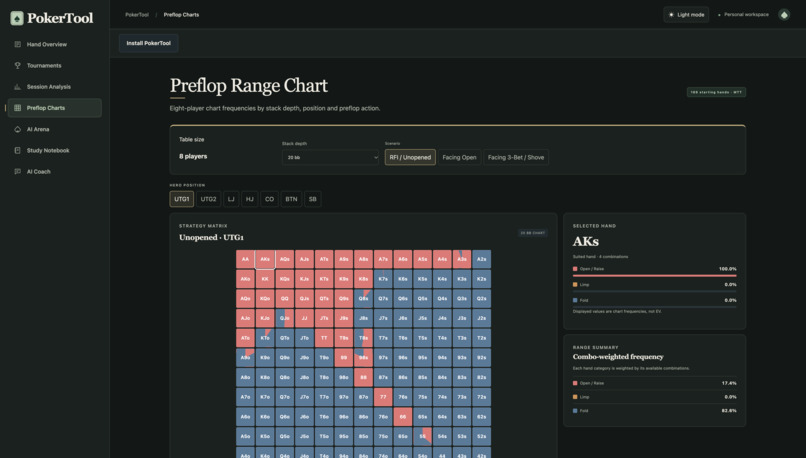Click Preflop Charts breadcrumb

(x=181, y=15)
